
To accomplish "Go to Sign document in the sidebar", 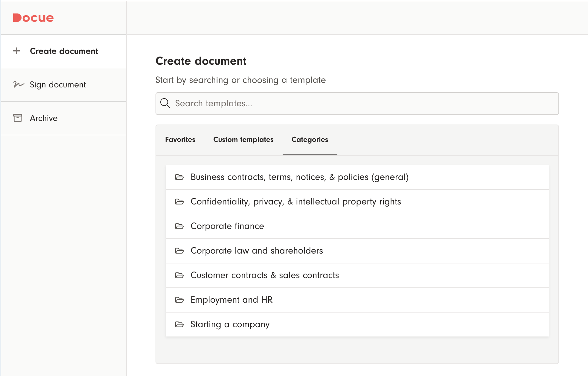I will pos(58,85).
